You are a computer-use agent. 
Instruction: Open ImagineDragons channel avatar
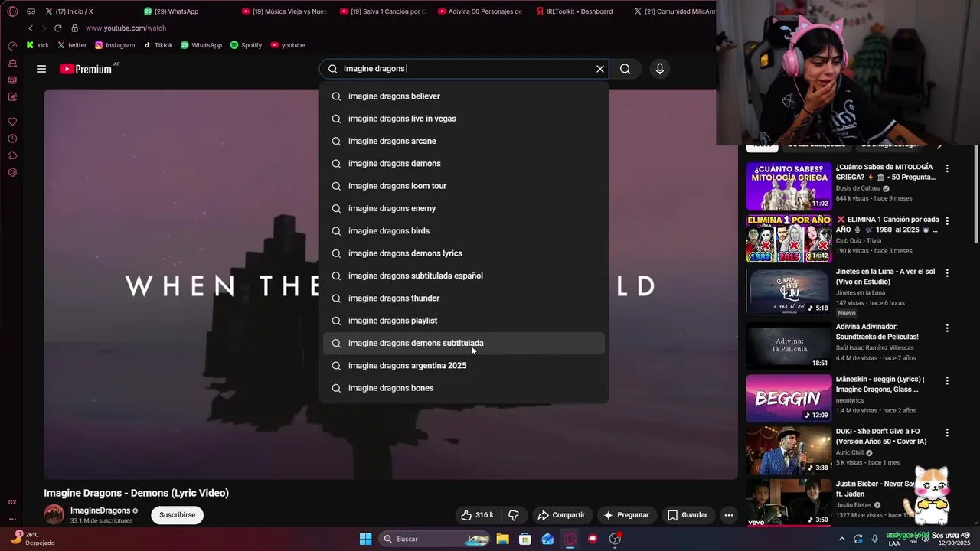click(x=54, y=514)
